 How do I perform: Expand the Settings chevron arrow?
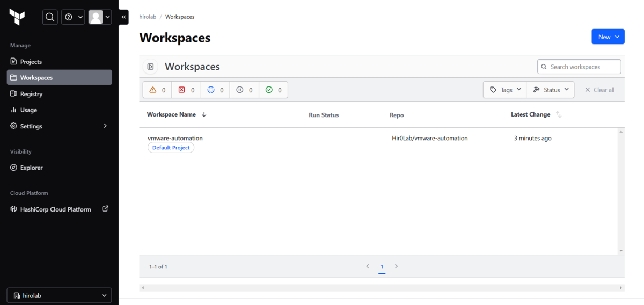tap(105, 126)
